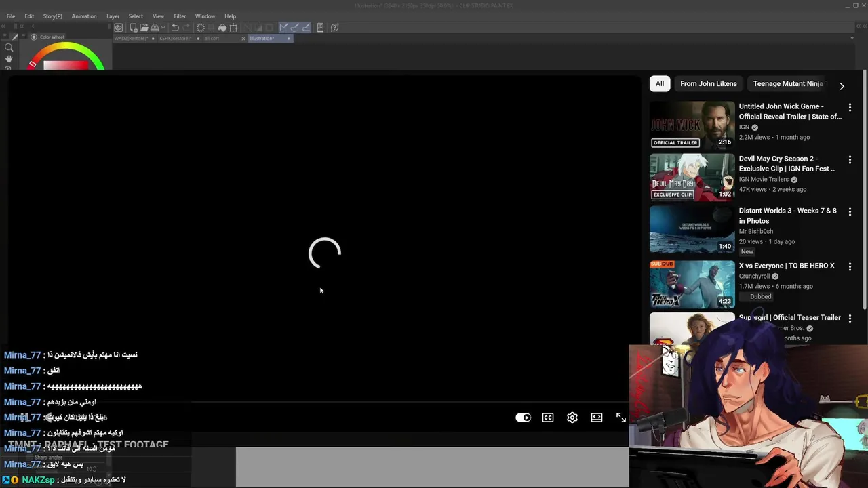The width and height of the screenshot is (868, 488).
Task: Toggle the first snap-to-ruler icon
Action: [284, 28]
